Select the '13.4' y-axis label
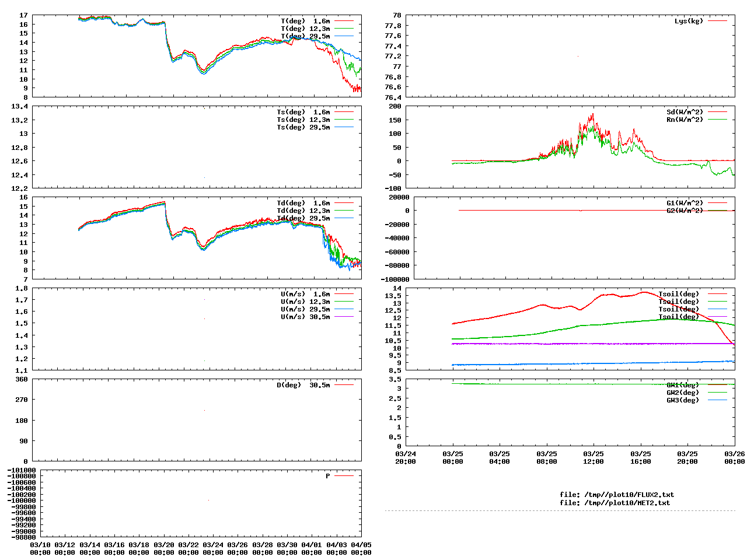This screenshot has height=560, width=747. pyautogui.click(x=20, y=106)
